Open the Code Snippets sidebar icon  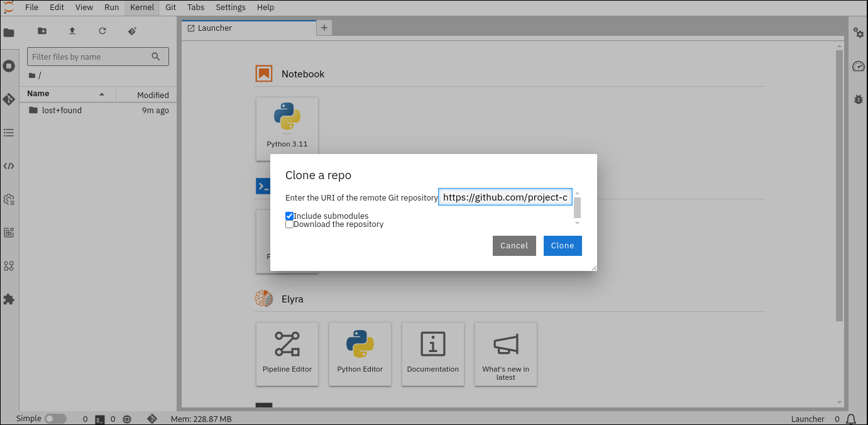(9, 166)
